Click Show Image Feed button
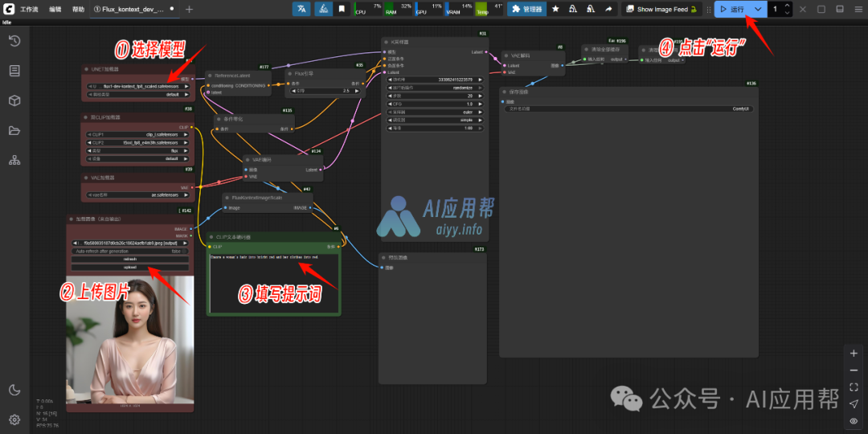The image size is (868, 434). [661, 9]
